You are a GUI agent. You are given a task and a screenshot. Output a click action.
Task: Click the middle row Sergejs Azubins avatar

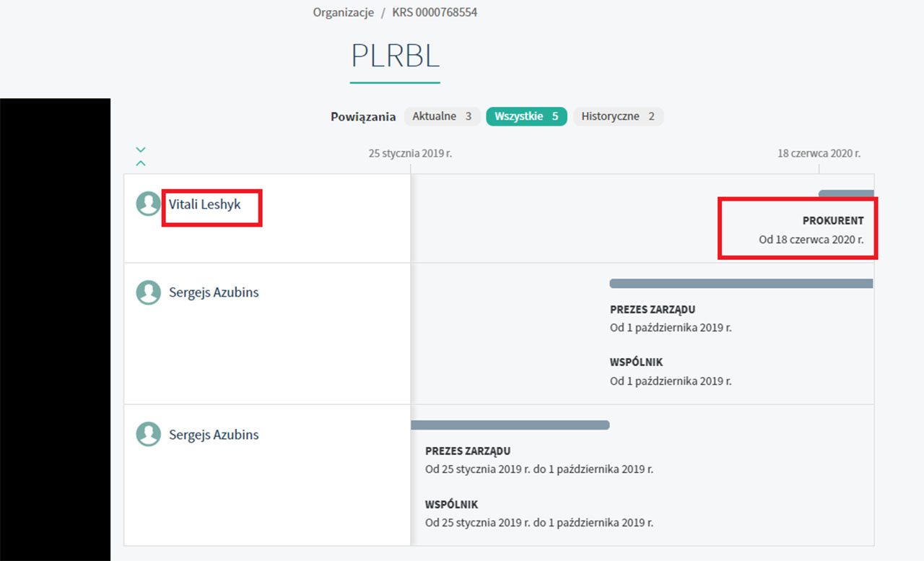point(148,292)
